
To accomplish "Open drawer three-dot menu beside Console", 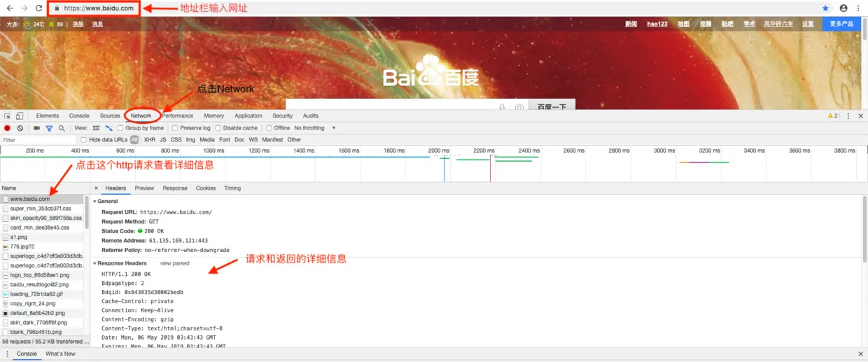I will (x=8, y=354).
